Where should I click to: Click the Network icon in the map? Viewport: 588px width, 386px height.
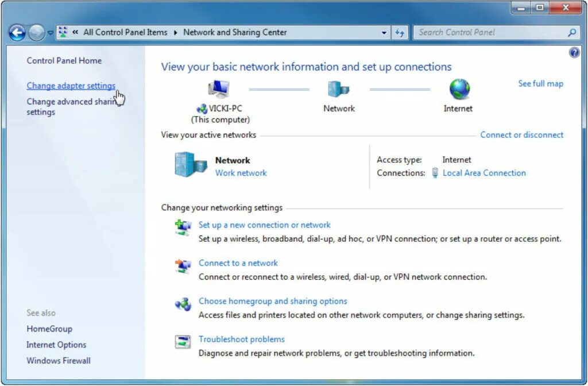coord(339,89)
